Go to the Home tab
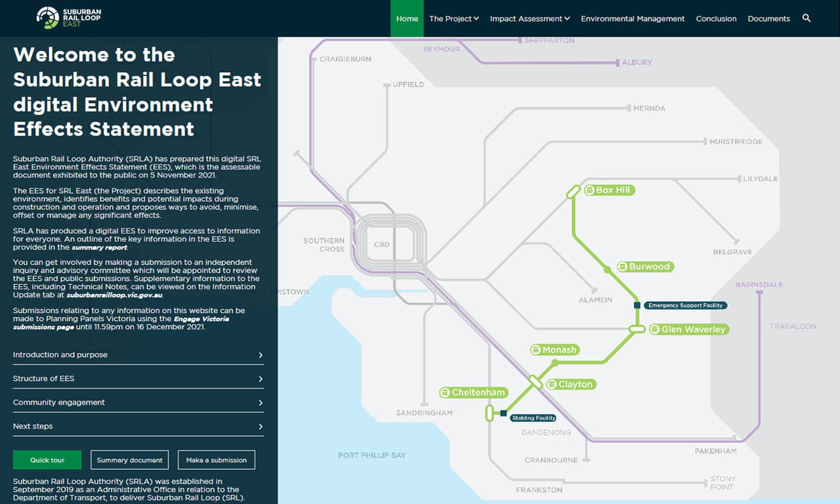This screenshot has width=840, height=504. pos(407,18)
